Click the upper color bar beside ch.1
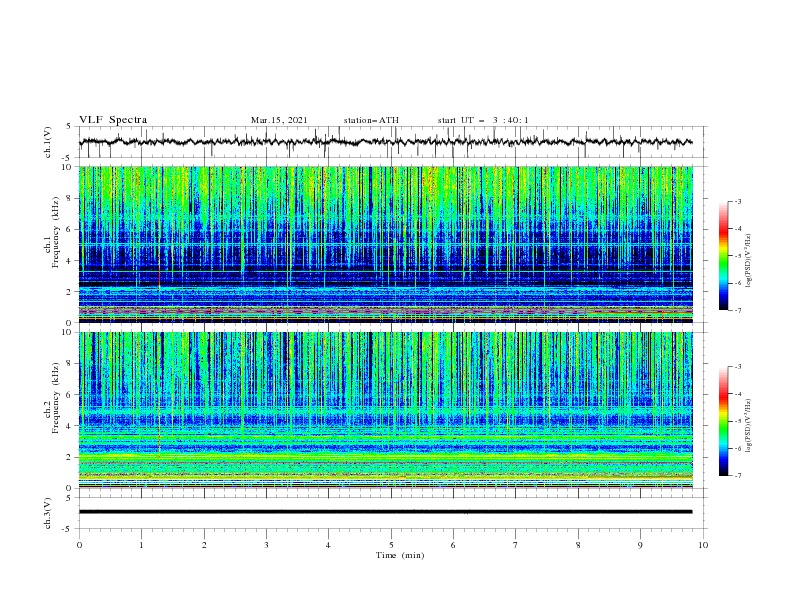Image resolution: width=792 pixels, height=612 pixels. (723, 255)
